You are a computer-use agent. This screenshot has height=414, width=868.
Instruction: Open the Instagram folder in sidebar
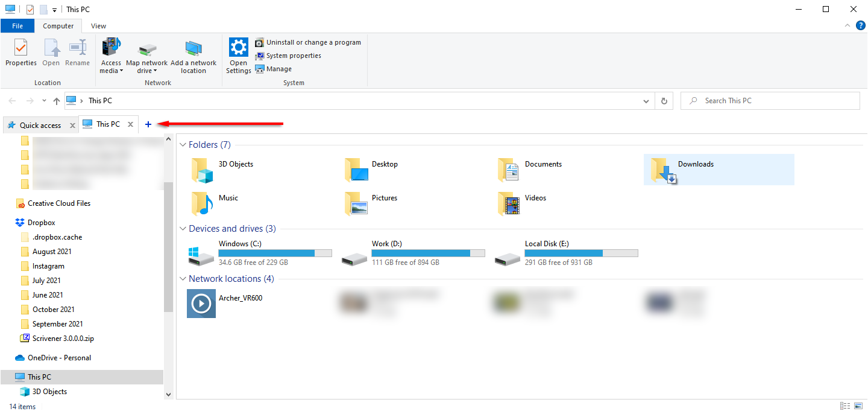[x=48, y=266]
